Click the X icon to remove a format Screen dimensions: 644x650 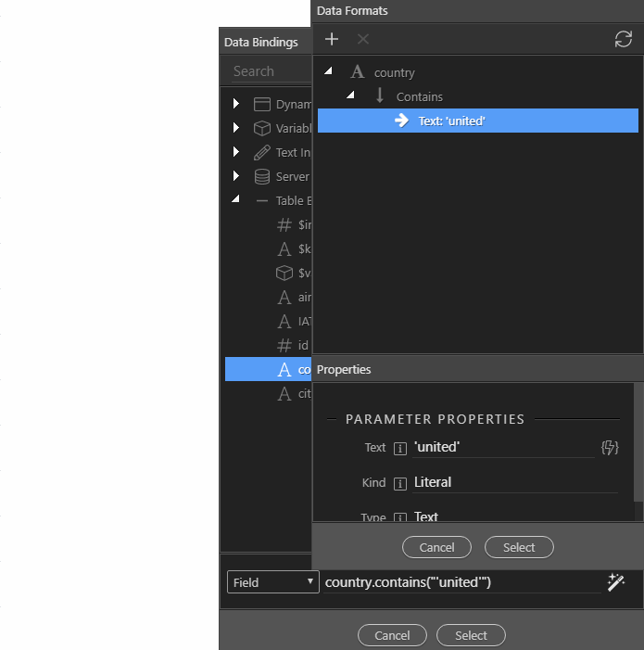(363, 39)
